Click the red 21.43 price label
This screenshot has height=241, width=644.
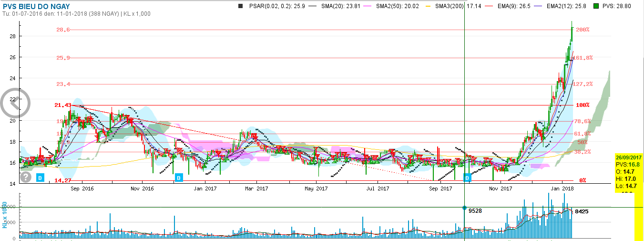coord(62,105)
